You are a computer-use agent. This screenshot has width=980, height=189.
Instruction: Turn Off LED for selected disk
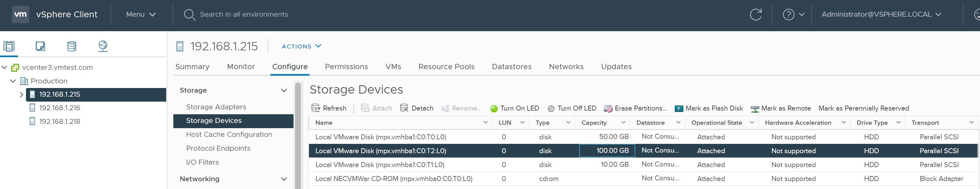[572, 108]
